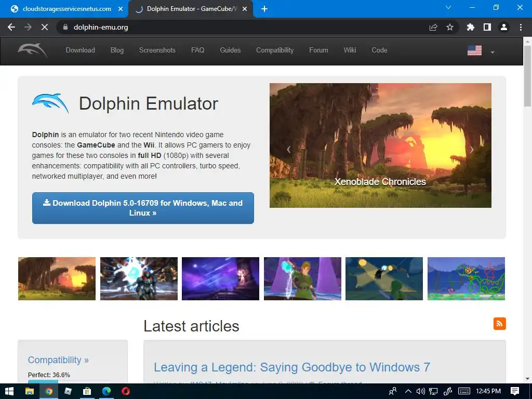Close the Dolphin Emulator tab
Image resolution: width=532 pixels, height=399 pixels.
coord(245,9)
